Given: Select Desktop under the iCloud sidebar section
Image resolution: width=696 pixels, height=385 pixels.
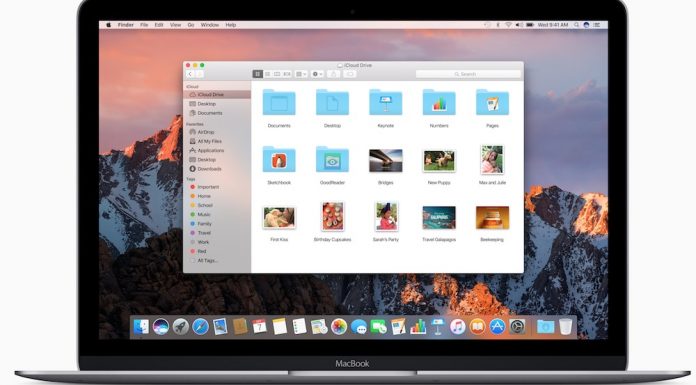Looking at the screenshot, I should tap(217, 104).
